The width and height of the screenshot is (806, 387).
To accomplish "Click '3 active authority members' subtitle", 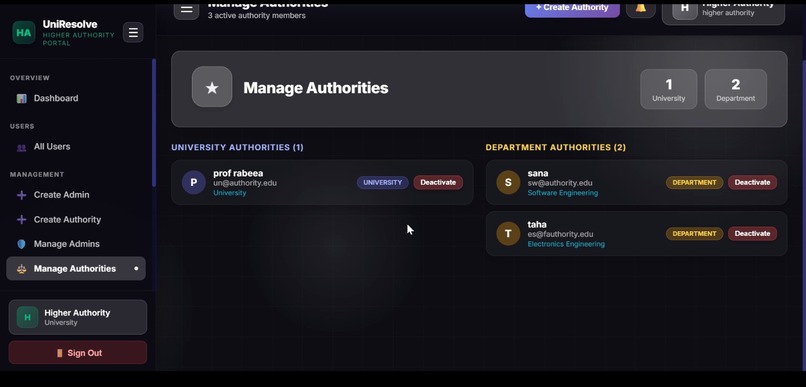I will coord(257,15).
